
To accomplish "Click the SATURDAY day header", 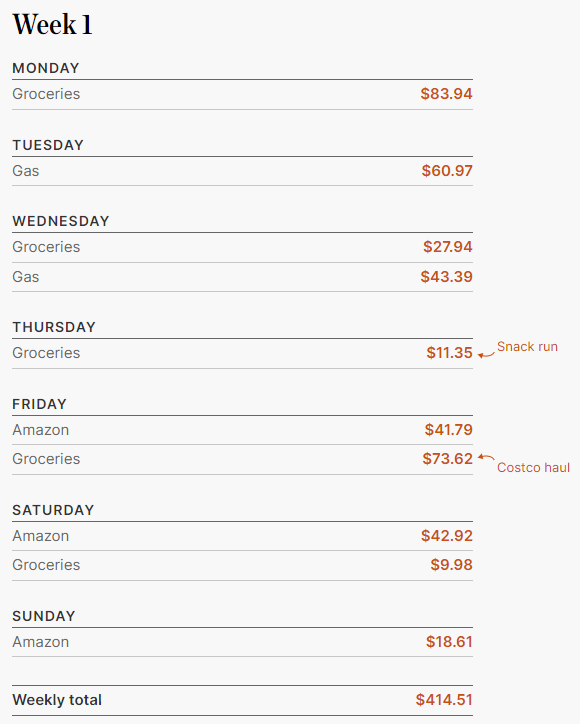I will click(x=53, y=510).
